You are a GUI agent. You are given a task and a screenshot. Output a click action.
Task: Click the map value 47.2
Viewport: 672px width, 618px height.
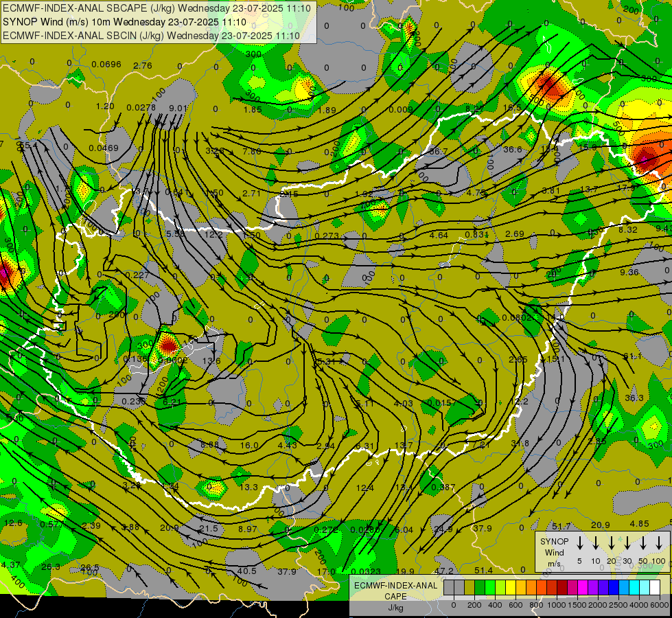443,571
